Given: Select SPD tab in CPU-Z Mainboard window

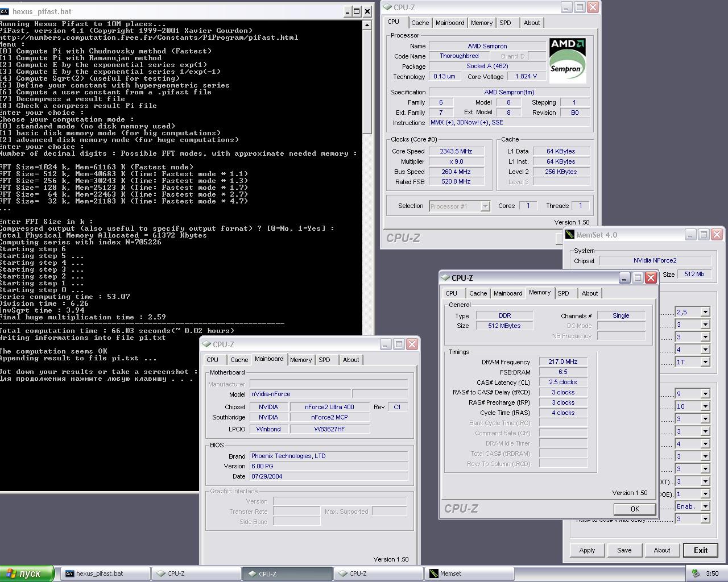Looking at the screenshot, I should coord(324,360).
